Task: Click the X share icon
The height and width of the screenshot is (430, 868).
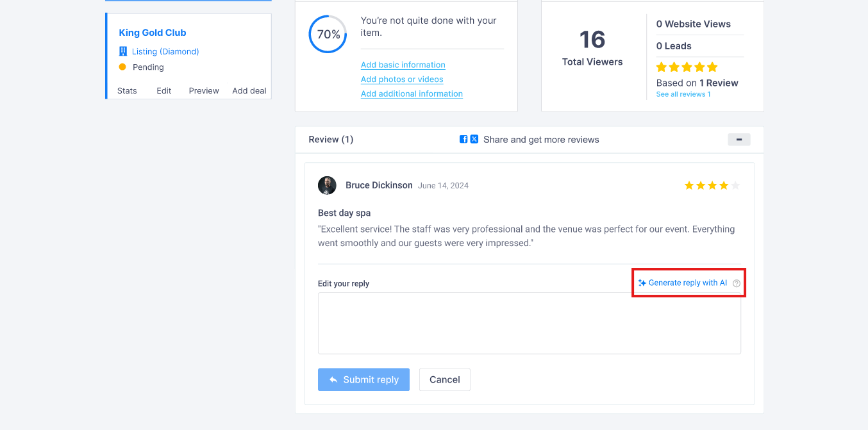Action: click(474, 139)
